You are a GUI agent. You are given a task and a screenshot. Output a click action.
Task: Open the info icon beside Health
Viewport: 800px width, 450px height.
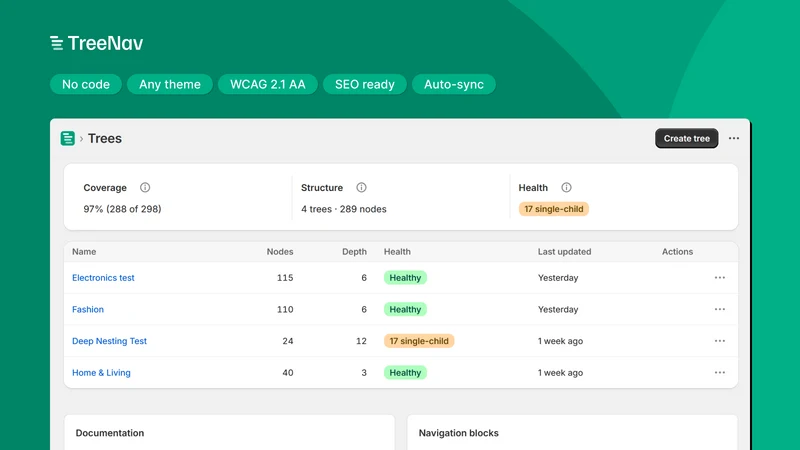tap(566, 187)
